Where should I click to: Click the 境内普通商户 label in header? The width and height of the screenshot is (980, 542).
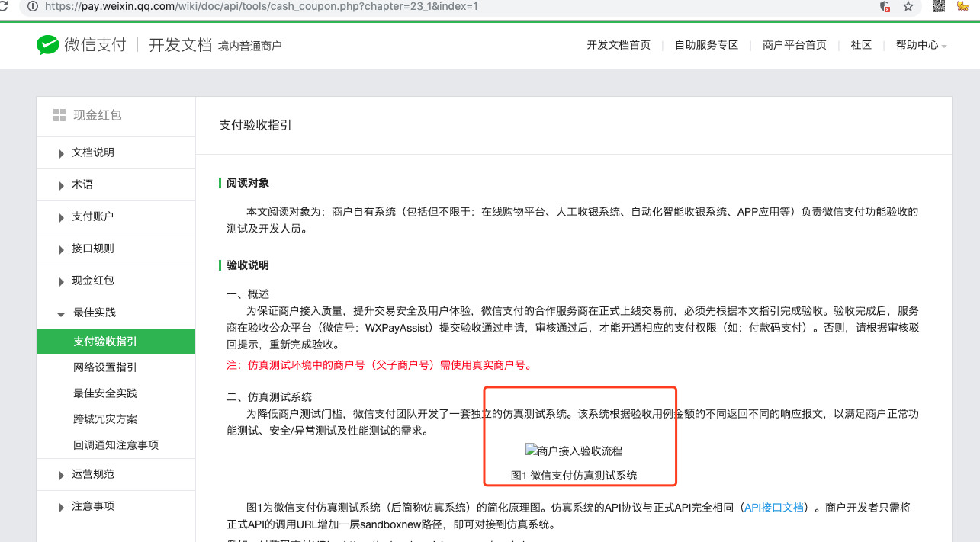point(249,47)
